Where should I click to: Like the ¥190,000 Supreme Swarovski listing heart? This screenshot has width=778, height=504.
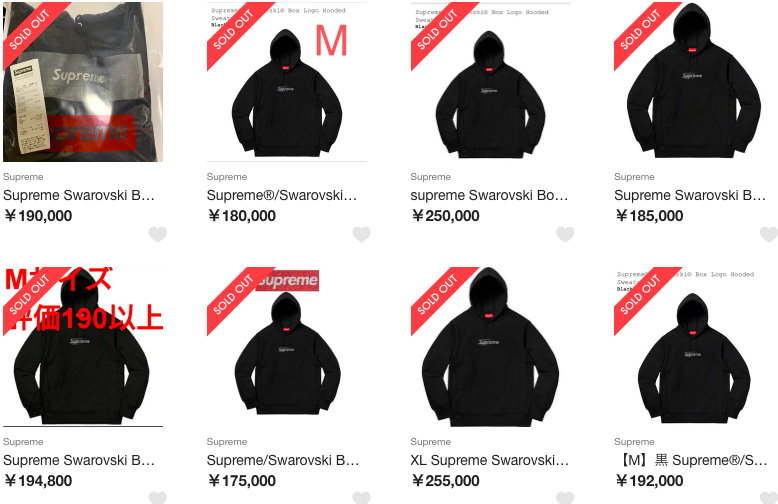pos(158,234)
